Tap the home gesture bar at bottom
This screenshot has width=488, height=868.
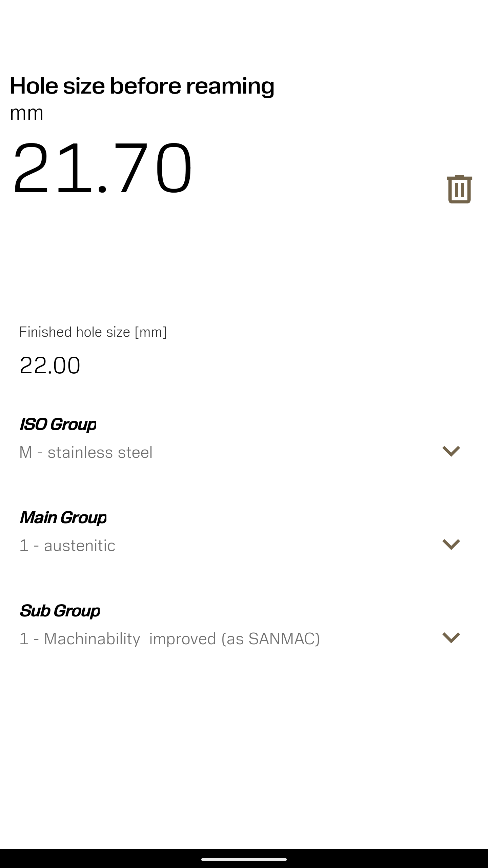tap(244, 859)
